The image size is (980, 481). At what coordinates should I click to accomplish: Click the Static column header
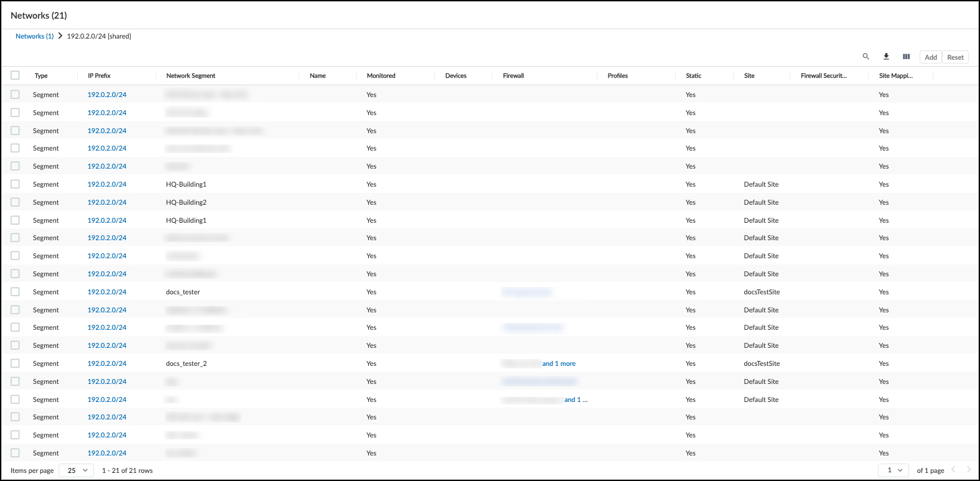693,76
